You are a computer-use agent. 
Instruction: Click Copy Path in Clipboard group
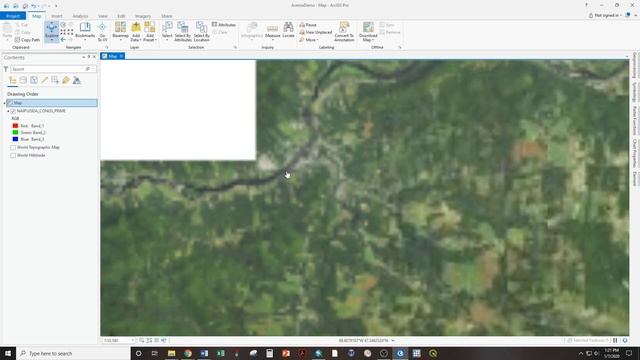pyautogui.click(x=27, y=40)
